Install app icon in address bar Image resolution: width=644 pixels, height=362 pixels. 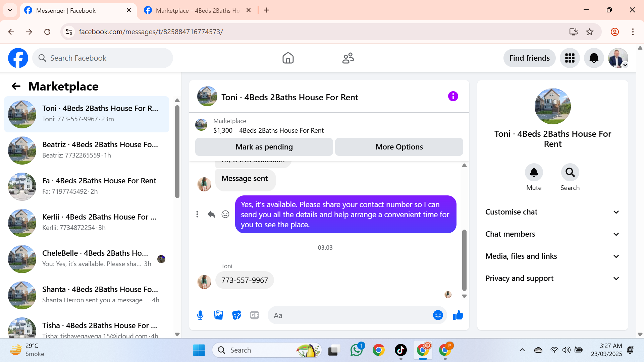573,32
